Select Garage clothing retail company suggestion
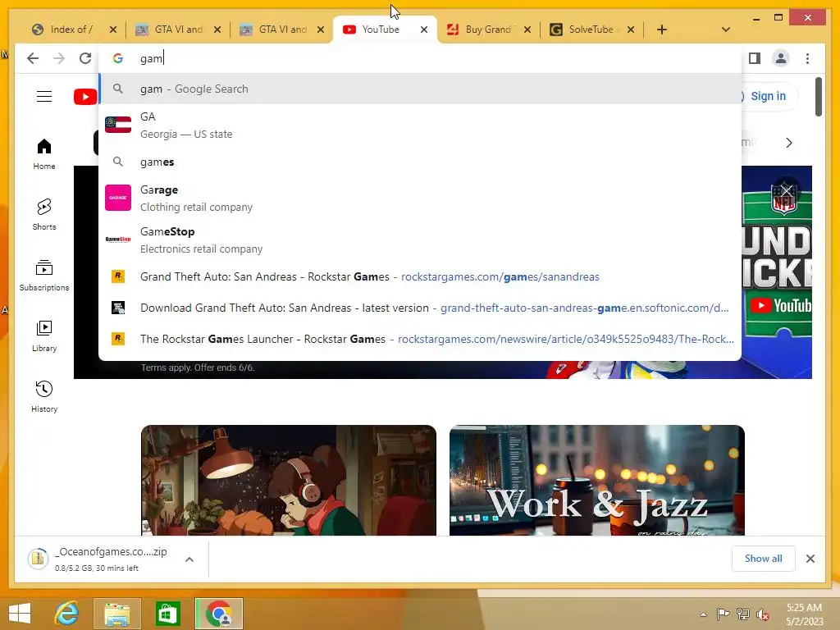The width and height of the screenshot is (840, 630). point(420,198)
